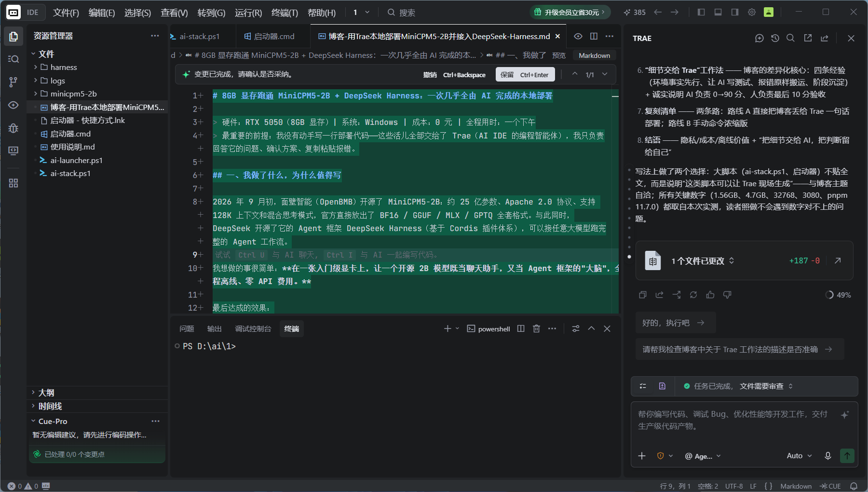Split the editor to the side

pos(594,36)
